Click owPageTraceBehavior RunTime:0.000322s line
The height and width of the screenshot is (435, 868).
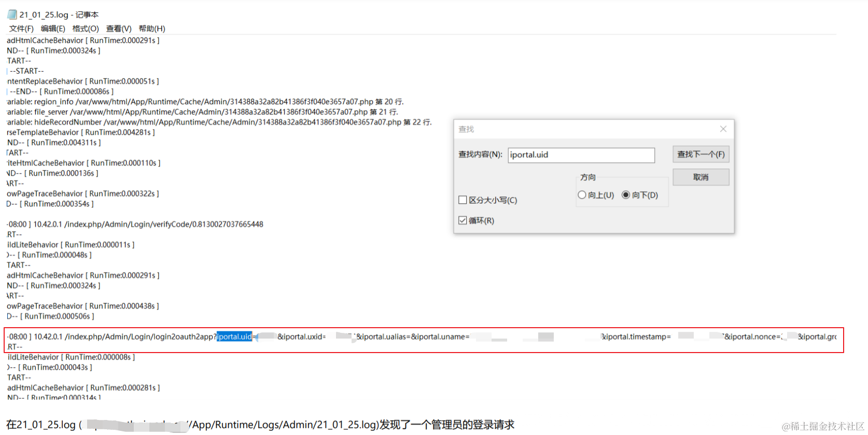(83, 193)
